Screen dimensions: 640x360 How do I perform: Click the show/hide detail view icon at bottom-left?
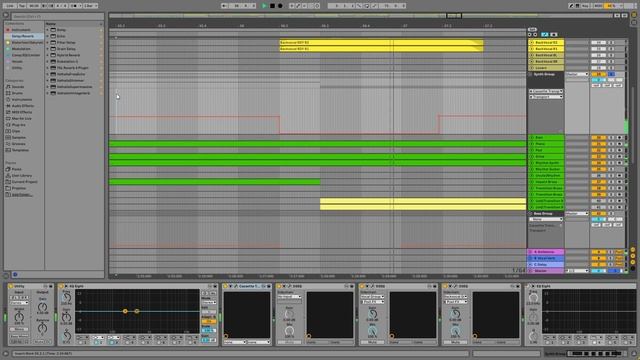[x=6, y=353]
